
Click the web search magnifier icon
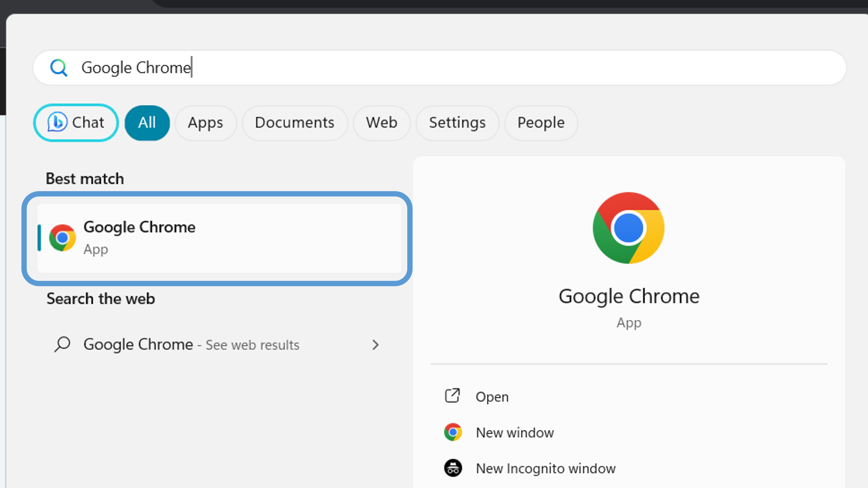coord(62,344)
